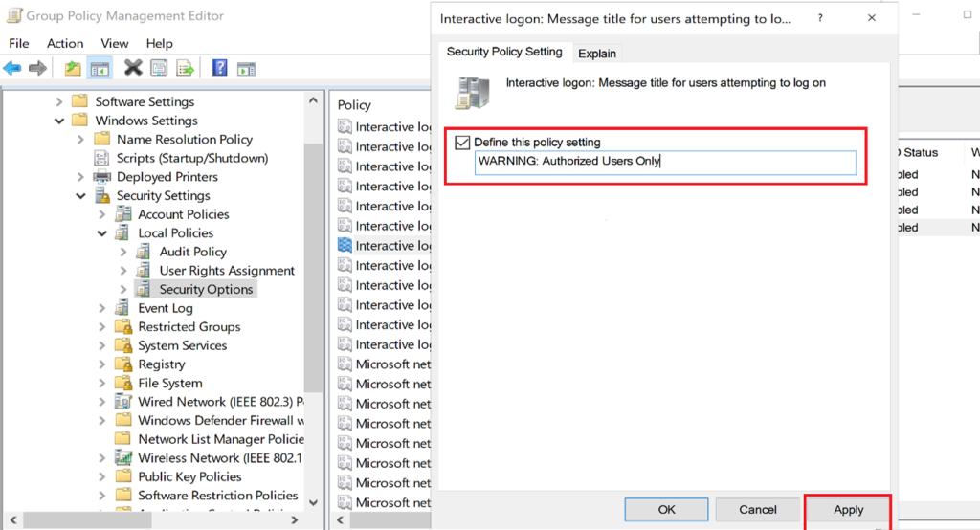
Task: Click the Apply button
Action: [848, 510]
